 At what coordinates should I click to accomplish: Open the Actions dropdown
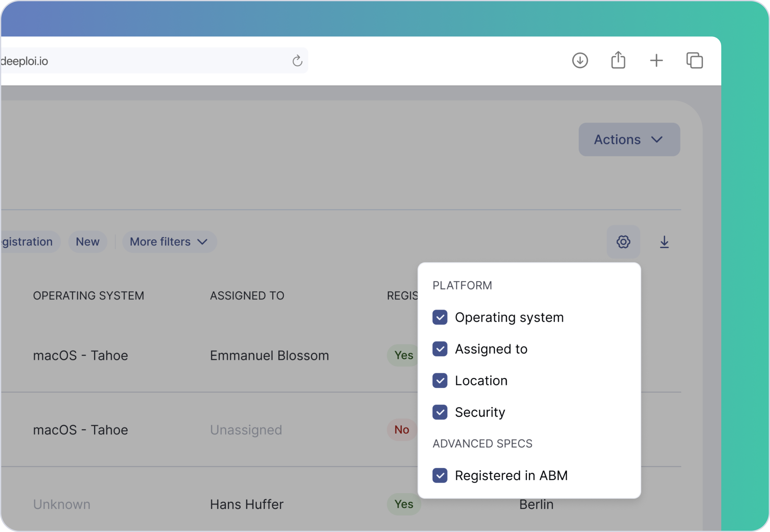click(629, 139)
